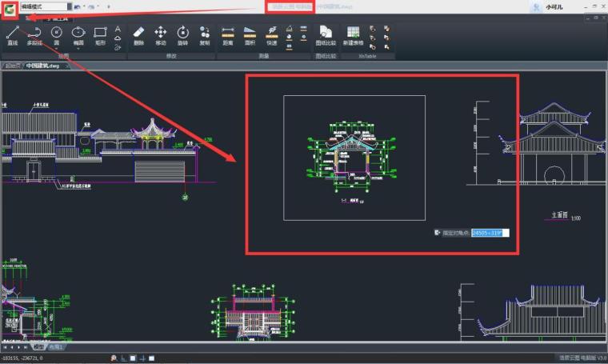The image size is (608, 364).
Task: Click the green application logo menu
Action: click(x=8, y=7)
